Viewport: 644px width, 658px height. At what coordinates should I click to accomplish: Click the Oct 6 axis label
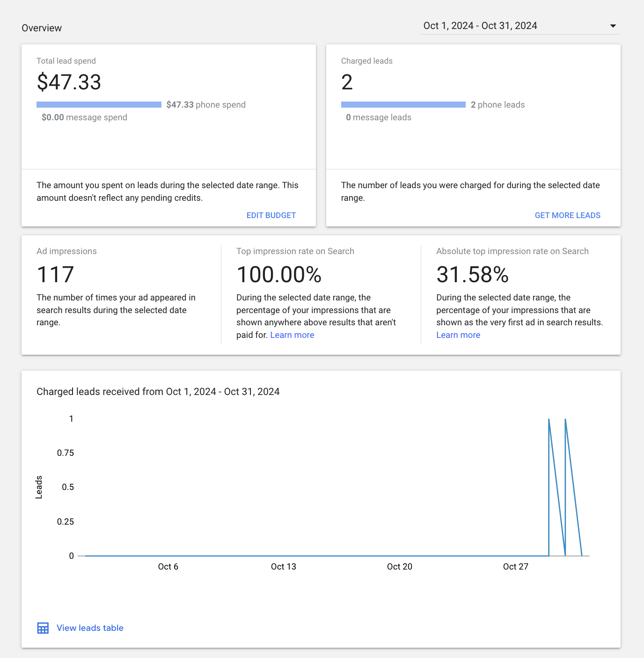click(168, 567)
